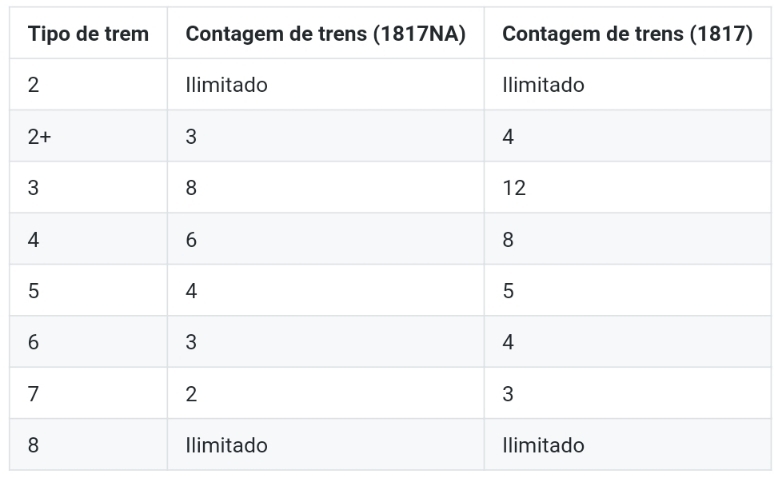774x478 pixels.
Task: Select 1817NA count 2 for train type 7
Action: click(191, 394)
